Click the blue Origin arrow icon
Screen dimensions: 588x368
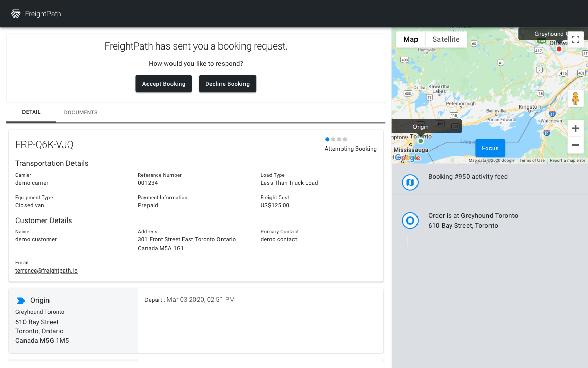(x=20, y=301)
